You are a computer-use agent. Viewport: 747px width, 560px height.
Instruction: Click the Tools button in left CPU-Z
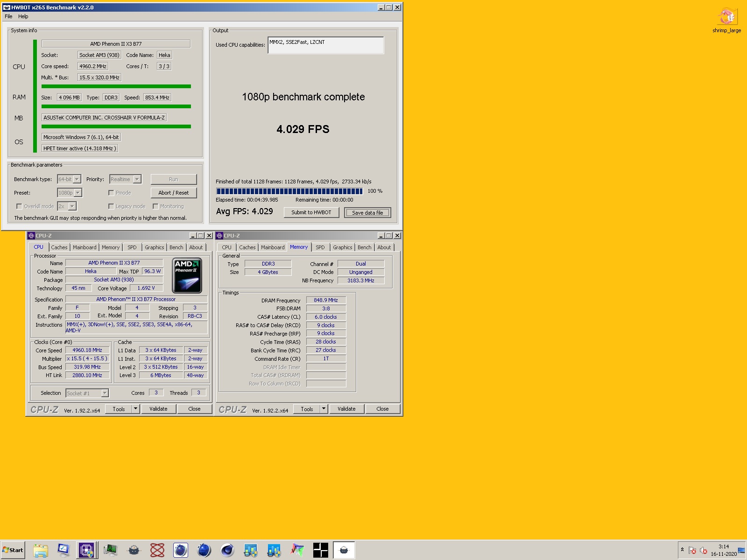pos(119,409)
